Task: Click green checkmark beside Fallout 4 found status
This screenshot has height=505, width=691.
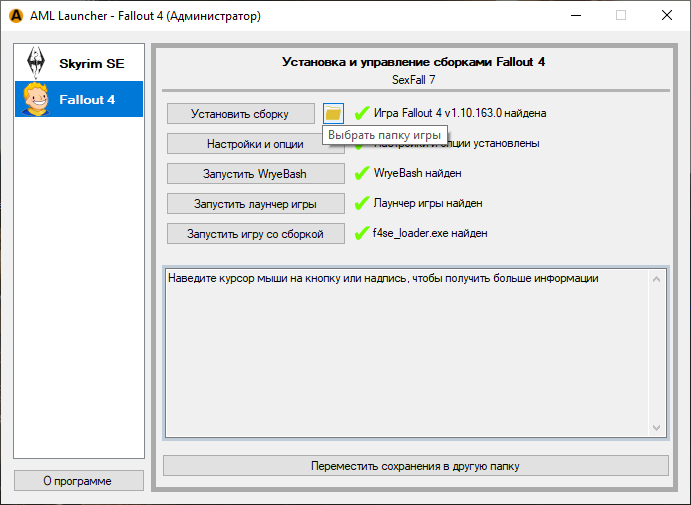Action: tap(362, 113)
